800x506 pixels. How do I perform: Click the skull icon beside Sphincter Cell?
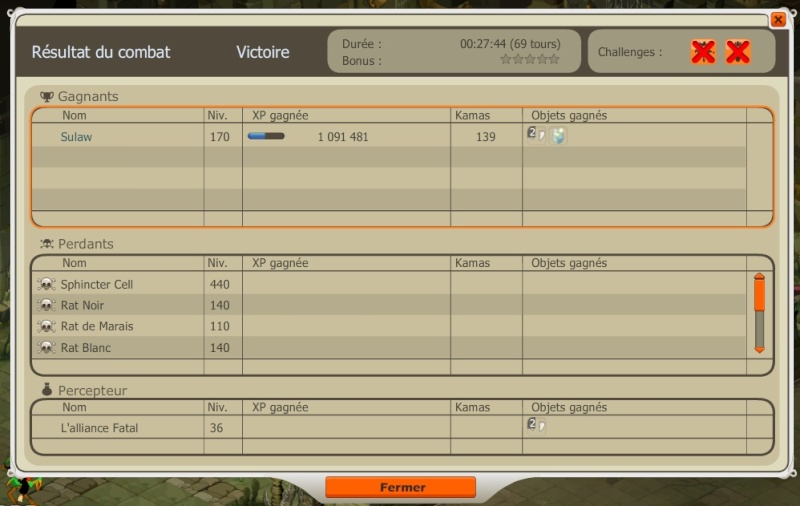(x=46, y=284)
